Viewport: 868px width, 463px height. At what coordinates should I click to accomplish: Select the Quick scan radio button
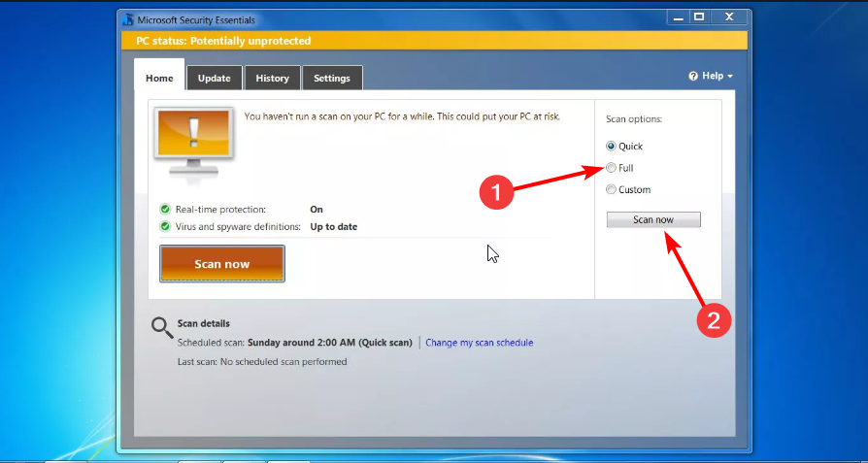click(x=611, y=147)
